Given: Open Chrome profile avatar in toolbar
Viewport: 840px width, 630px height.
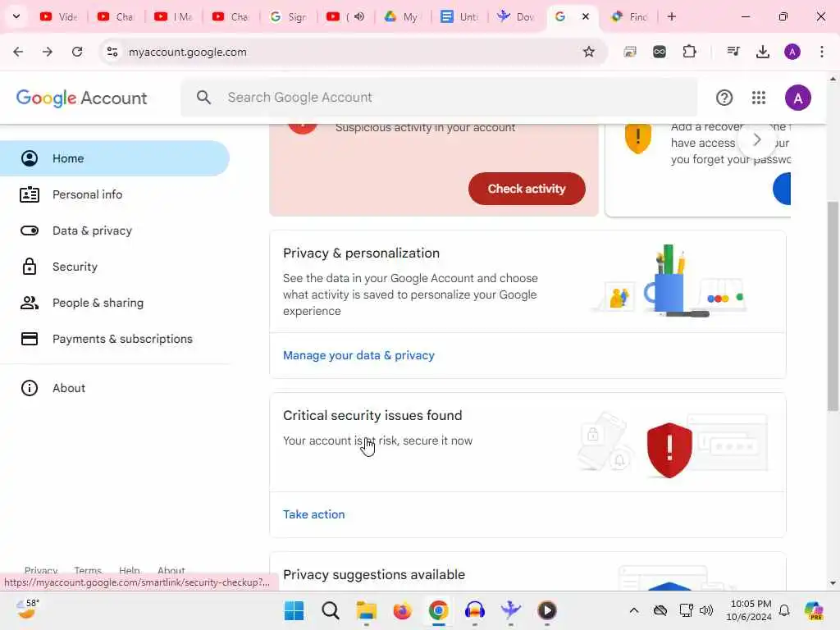Looking at the screenshot, I should 792,52.
